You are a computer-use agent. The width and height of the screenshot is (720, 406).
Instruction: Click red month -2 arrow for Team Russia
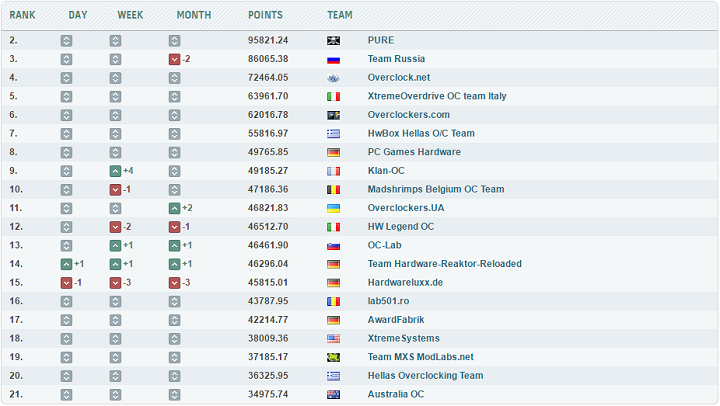[175, 60]
